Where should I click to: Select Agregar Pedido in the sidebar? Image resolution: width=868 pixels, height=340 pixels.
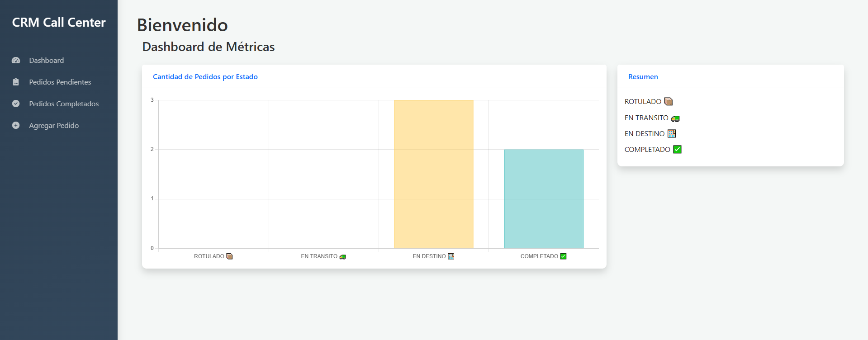coord(54,125)
